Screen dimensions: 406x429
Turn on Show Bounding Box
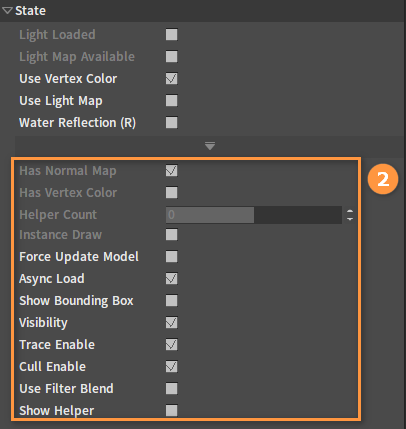171,301
